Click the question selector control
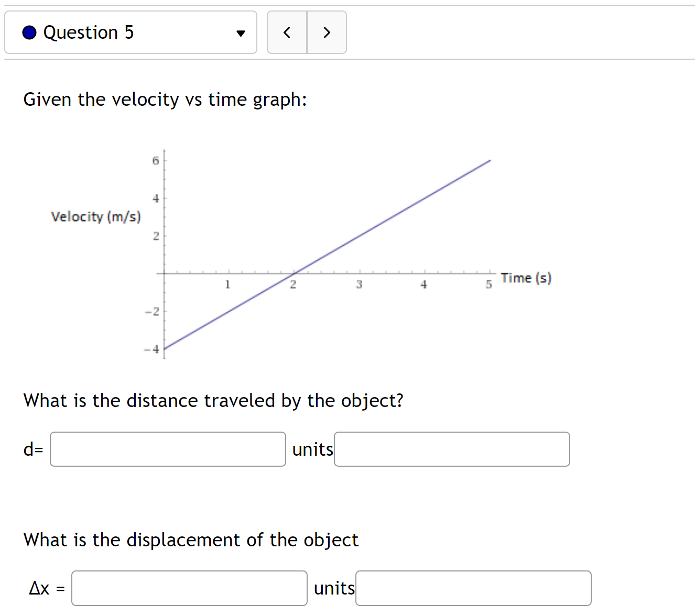This screenshot has height=616, width=695. tap(130, 32)
